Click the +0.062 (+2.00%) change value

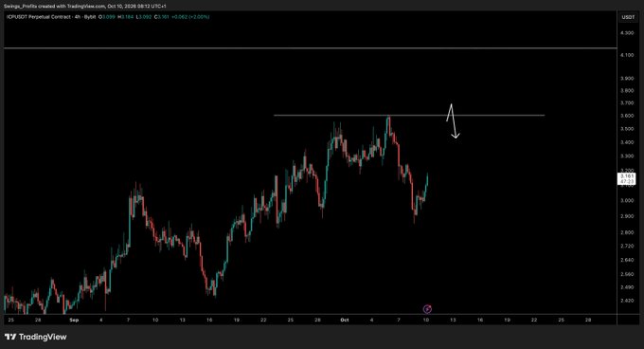[190, 17]
